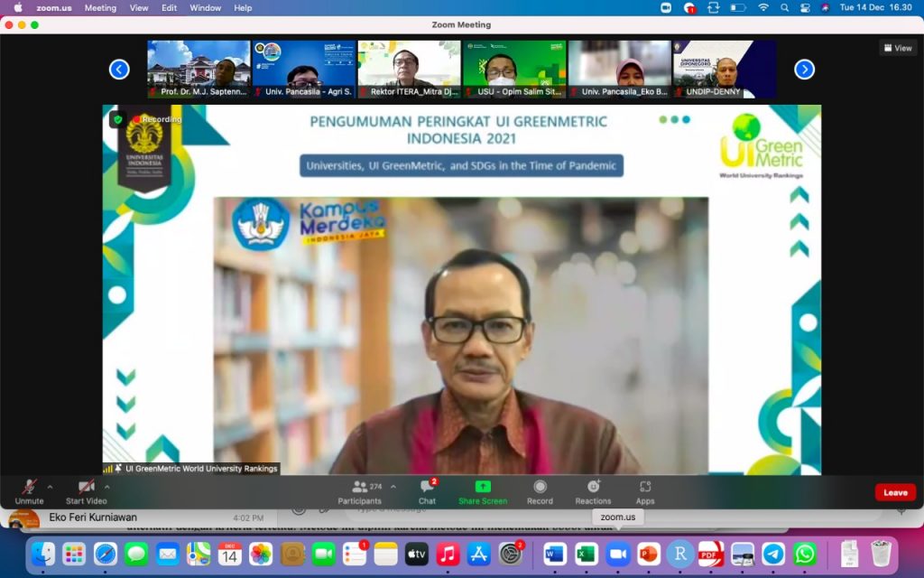Viewport: 924px width, 578px height.
Task: Start recording with the Record button
Action: click(x=540, y=492)
